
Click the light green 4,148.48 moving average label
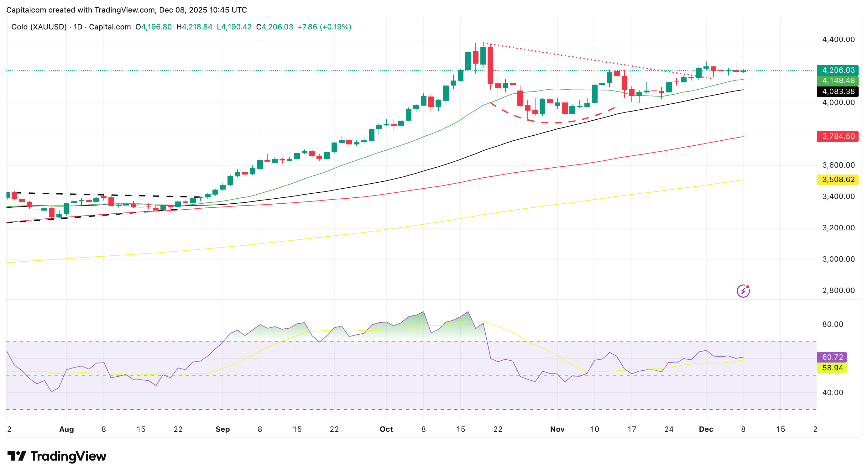tap(838, 81)
